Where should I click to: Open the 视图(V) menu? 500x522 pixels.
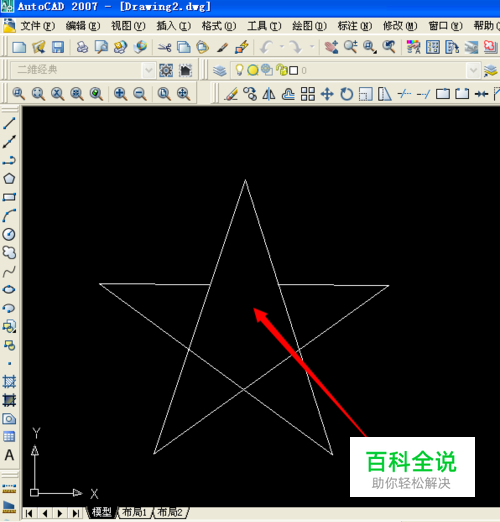point(128,26)
